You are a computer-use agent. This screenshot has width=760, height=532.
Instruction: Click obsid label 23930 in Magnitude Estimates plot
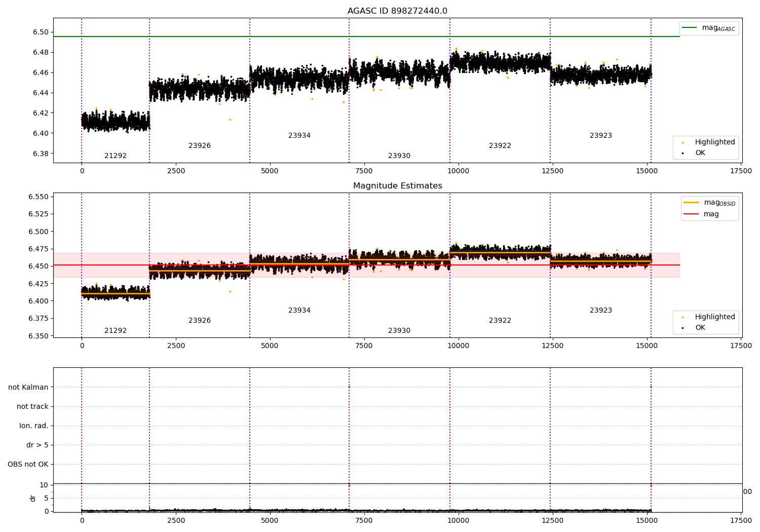pyautogui.click(x=399, y=331)
